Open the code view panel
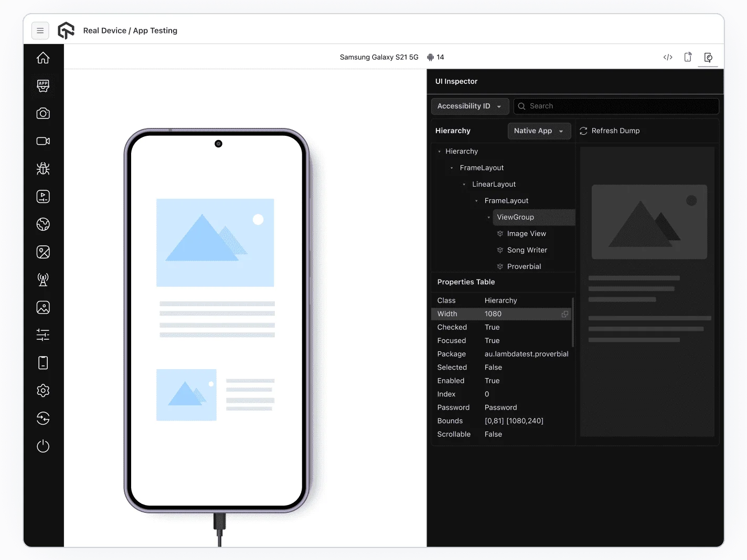The height and width of the screenshot is (560, 747). pyautogui.click(x=667, y=57)
